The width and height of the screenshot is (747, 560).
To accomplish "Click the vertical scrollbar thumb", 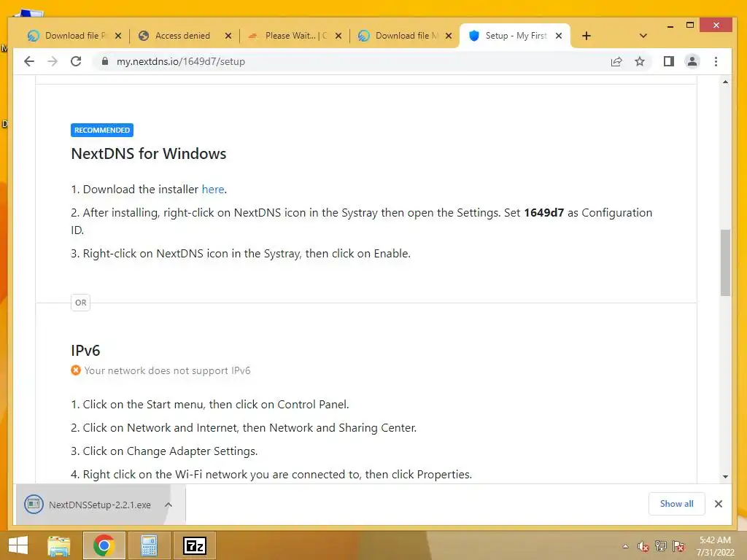I will coord(725,262).
